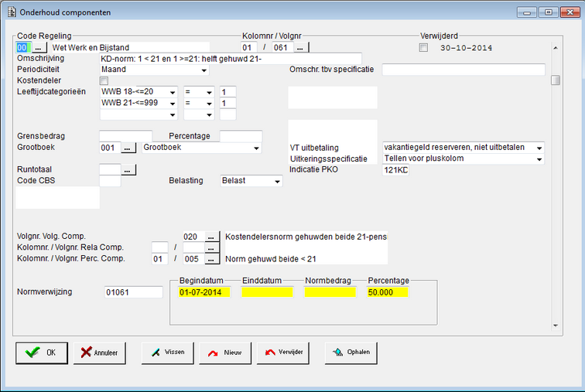Image resolution: width=585 pixels, height=392 pixels.
Task: Open the empty third Leeftijdcategorie dropdown
Action: 173,114
